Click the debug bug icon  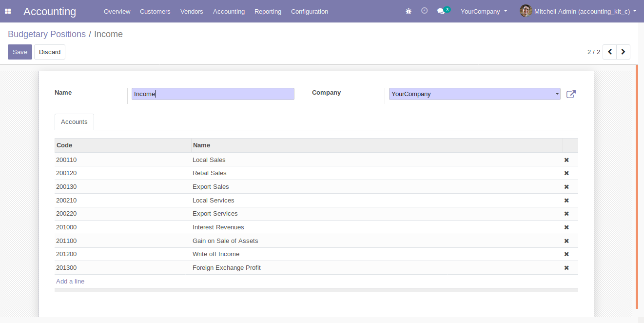click(x=409, y=11)
